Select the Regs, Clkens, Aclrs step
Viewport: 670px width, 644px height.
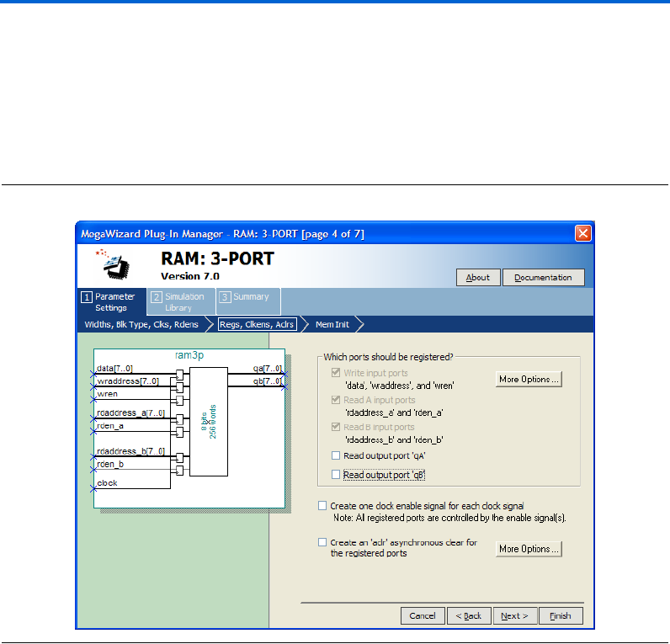pos(257,324)
